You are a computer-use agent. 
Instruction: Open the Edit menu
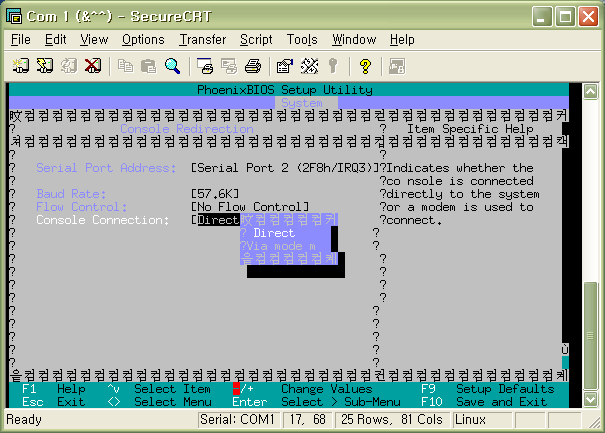click(x=56, y=39)
